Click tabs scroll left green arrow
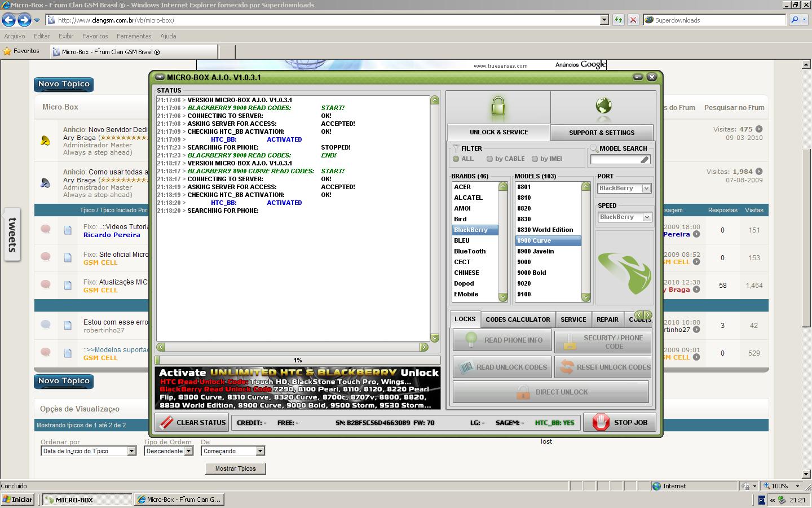 pos(639,315)
